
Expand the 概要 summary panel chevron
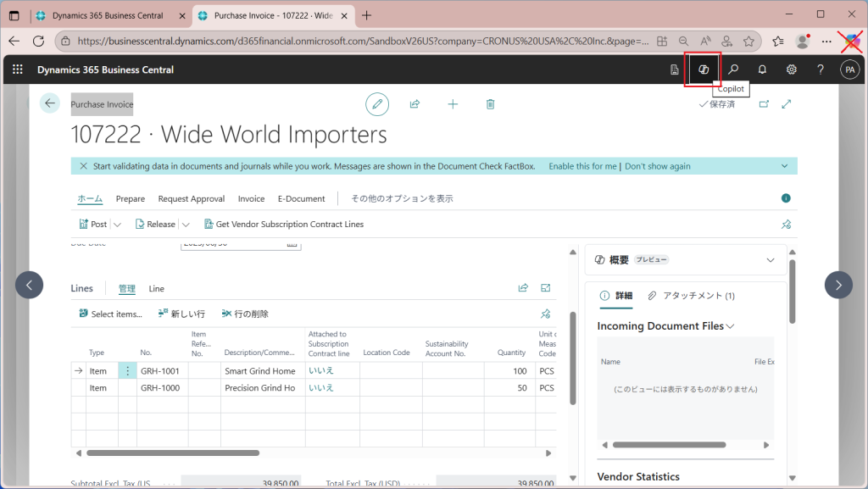coord(771,260)
